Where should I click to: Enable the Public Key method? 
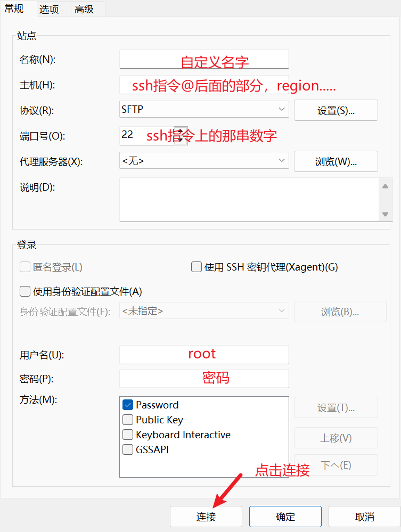pos(128,420)
